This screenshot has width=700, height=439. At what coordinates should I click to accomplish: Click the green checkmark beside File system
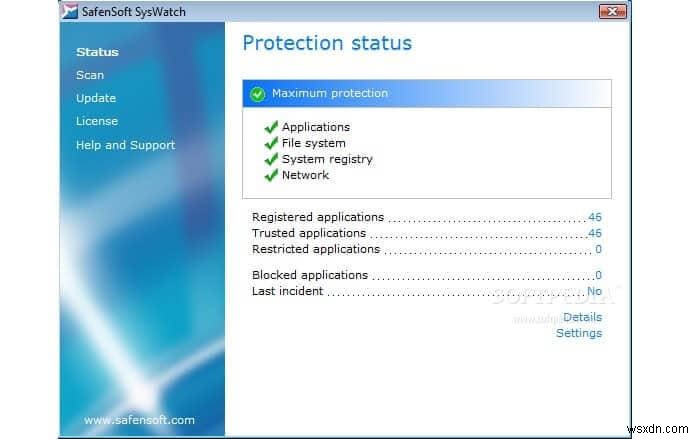(270, 143)
